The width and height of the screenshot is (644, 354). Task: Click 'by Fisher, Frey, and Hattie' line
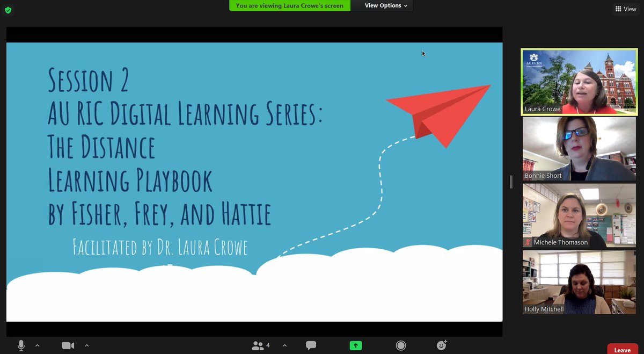(x=159, y=213)
